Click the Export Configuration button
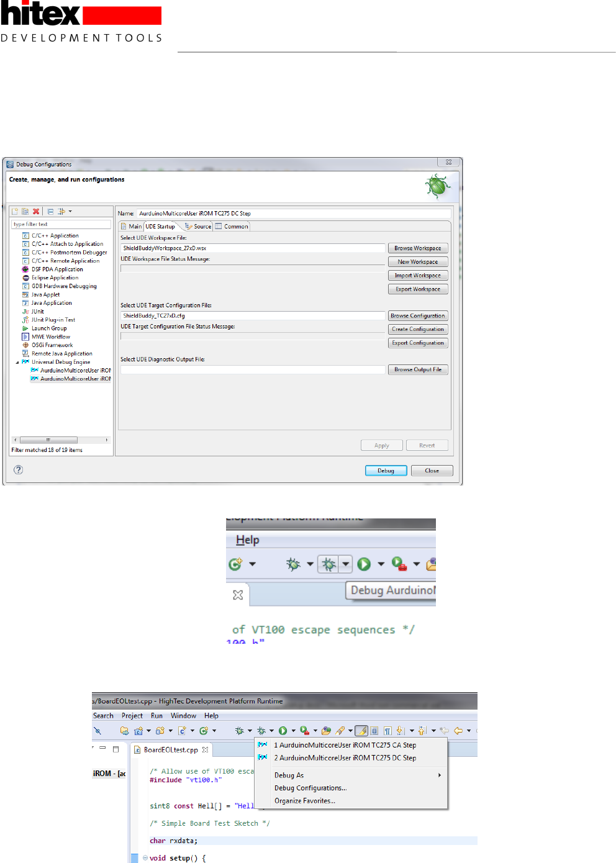Screen dimensions: 616x863 (x=418, y=343)
